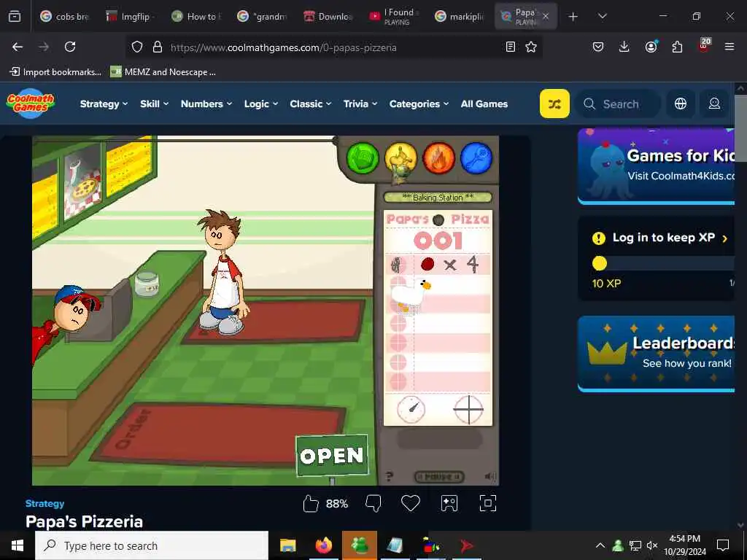Open the language globe icon
The width and height of the screenshot is (747, 560).
click(x=681, y=104)
